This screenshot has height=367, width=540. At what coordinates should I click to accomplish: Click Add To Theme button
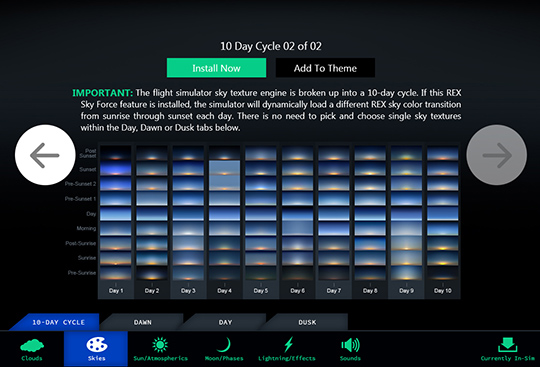click(325, 68)
